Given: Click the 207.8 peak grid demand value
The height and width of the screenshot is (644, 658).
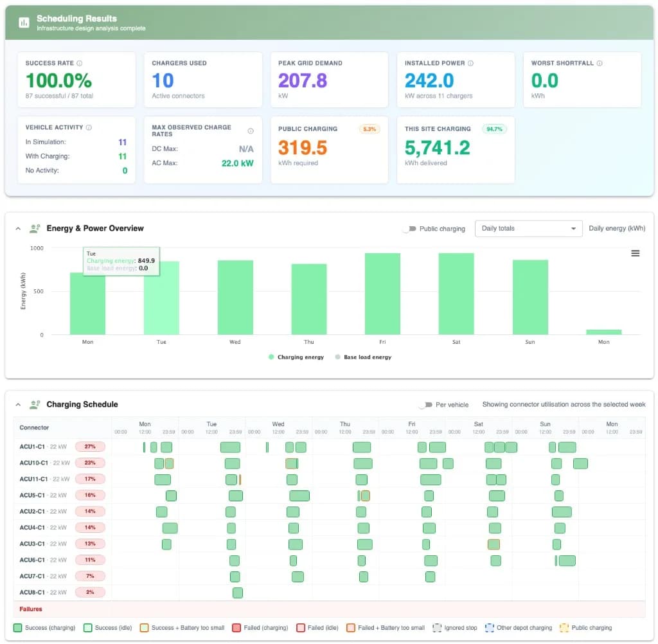Looking at the screenshot, I should [x=302, y=80].
